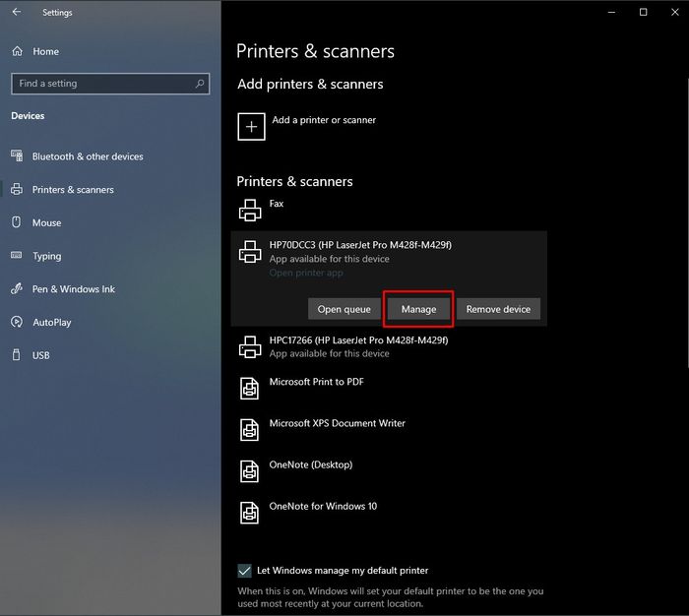Maximize the Settings window
The height and width of the screenshot is (616, 689).
[643, 12]
